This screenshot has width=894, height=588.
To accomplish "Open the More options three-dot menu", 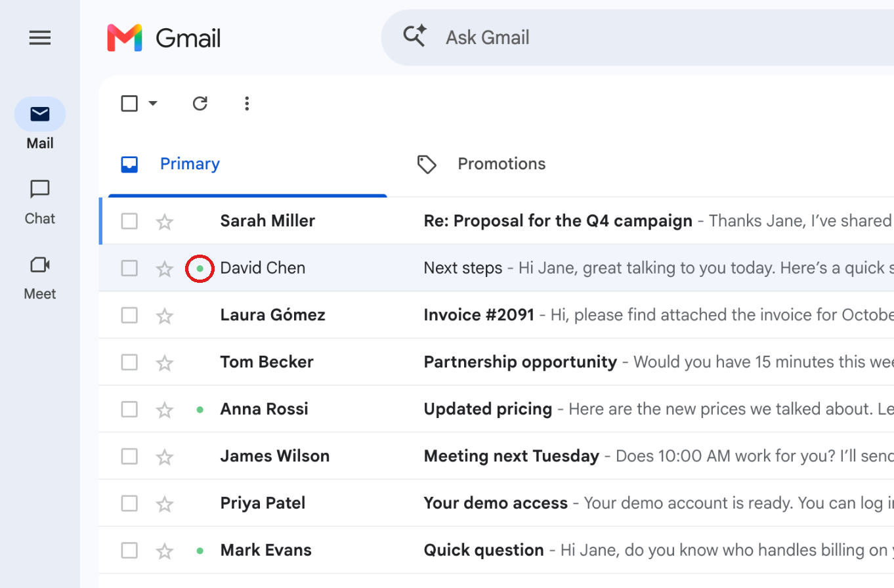I will pos(247,103).
